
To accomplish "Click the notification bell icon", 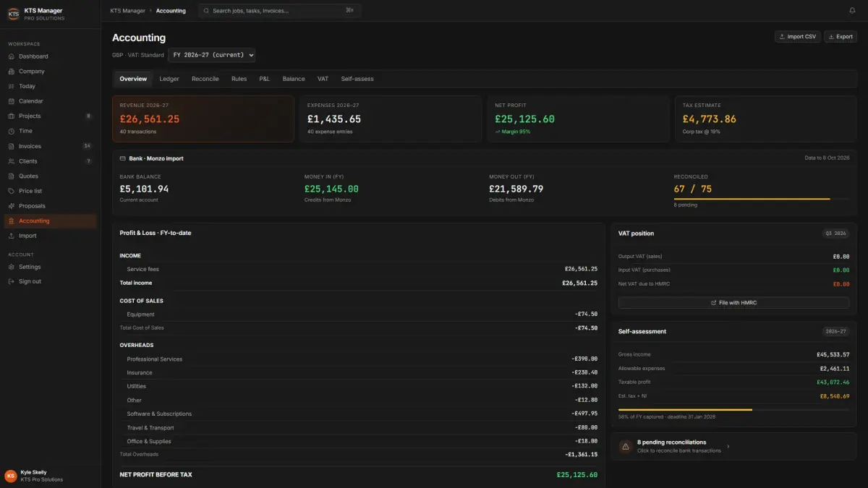I will (852, 11).
